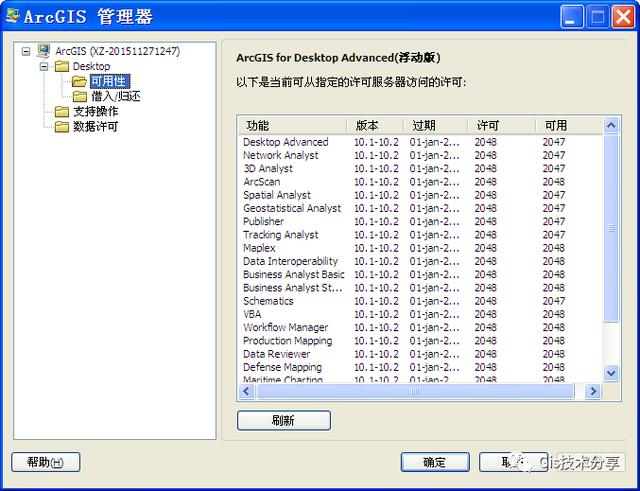Collapse the ArcGIS root tree node
Image resolution: width=640 pixels, height=491 pixels.
point(26,51)
